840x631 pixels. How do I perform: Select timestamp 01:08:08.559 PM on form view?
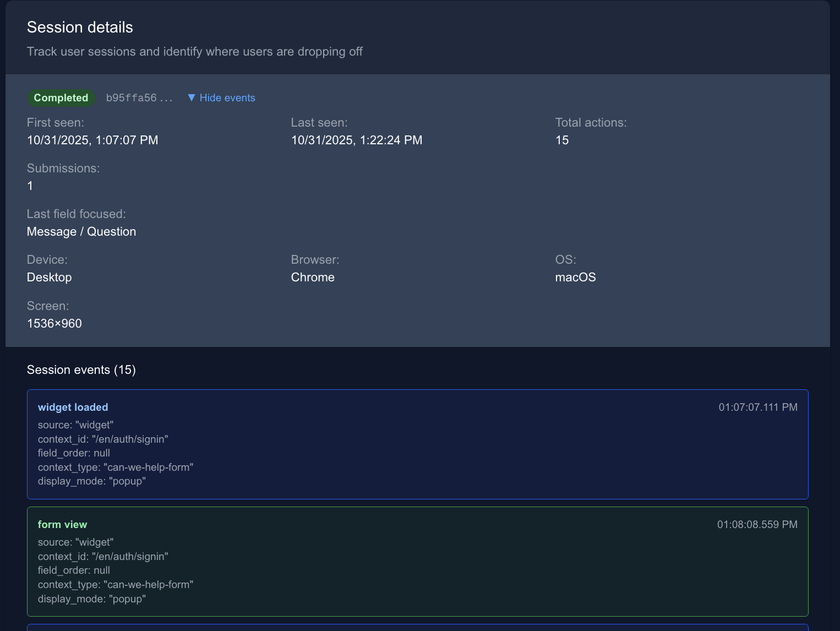[758, 525]
